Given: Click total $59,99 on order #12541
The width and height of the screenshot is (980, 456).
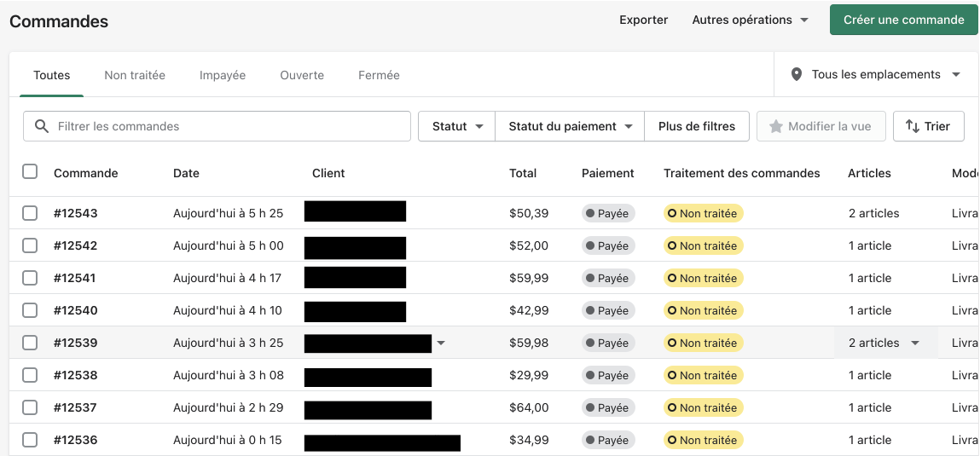Looking at the screenshot, I should tap(529, 279).
